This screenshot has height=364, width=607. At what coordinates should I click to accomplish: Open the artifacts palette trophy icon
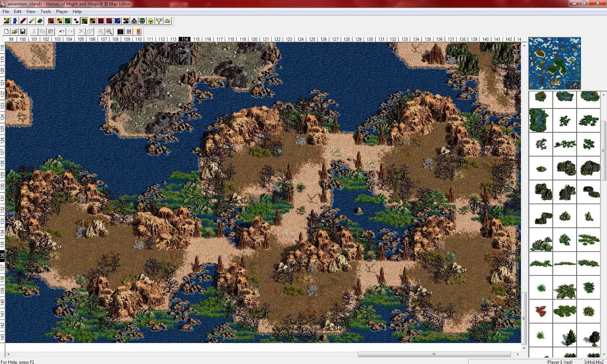159,21
